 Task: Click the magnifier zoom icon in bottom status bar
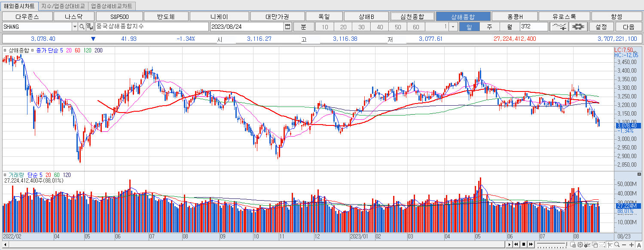[617, 245]
